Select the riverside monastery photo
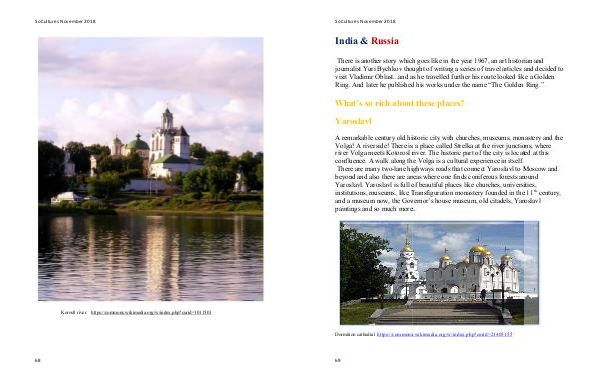Image resolution: width=600 pixels, height=388 pixels. [151, 169]
